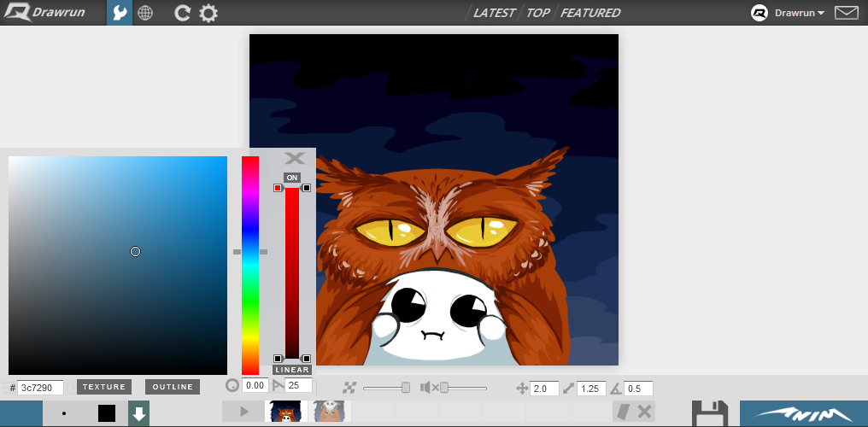The height and width of the screenshot is (427, 868).
Task: Click the diagonal scale arrow icon
Action: coord(568,389)
